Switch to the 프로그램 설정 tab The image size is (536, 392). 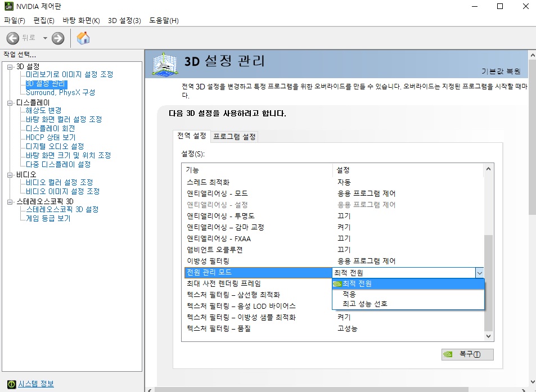235,137
